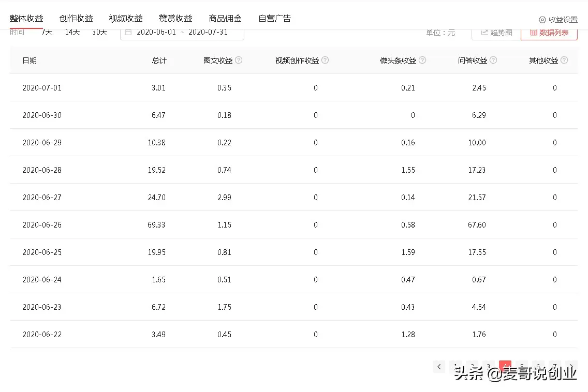Switch to 创作收益 tab
The width and height of the screenshot is (588, 392).
pos(76,19)
